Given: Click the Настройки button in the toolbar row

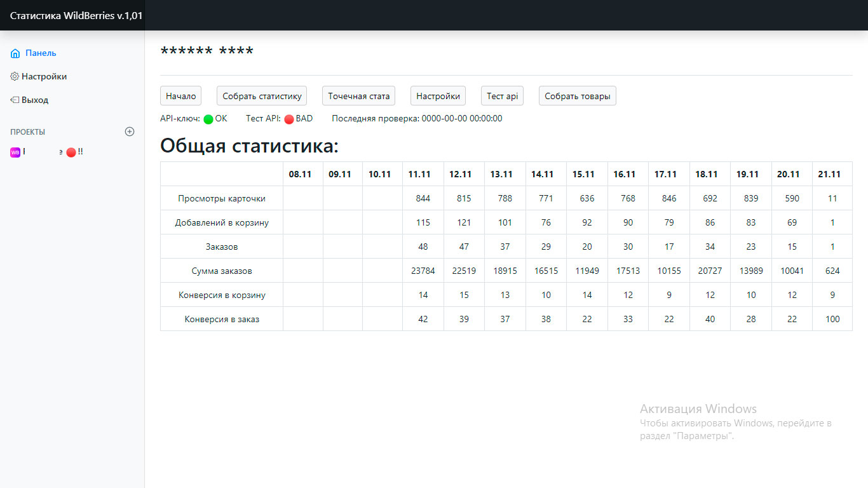Looking at the screenshot, I should point(438,96).
